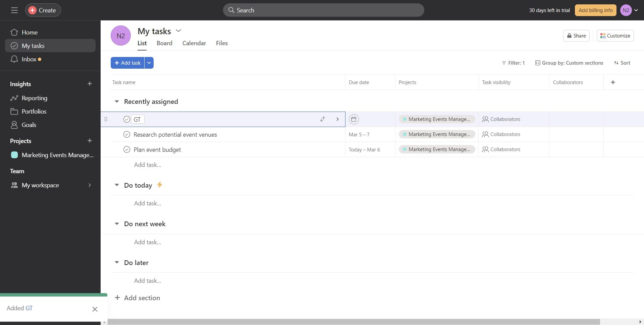Screen dimensions: 644x325
Task: Click the Portfolios folder icon
Action: click(14, 111)
